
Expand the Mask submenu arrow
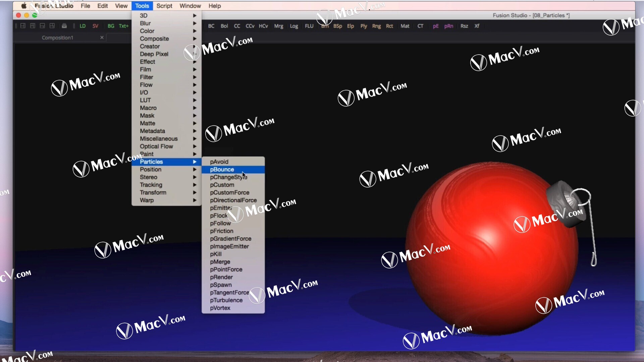tap(195, 116)
